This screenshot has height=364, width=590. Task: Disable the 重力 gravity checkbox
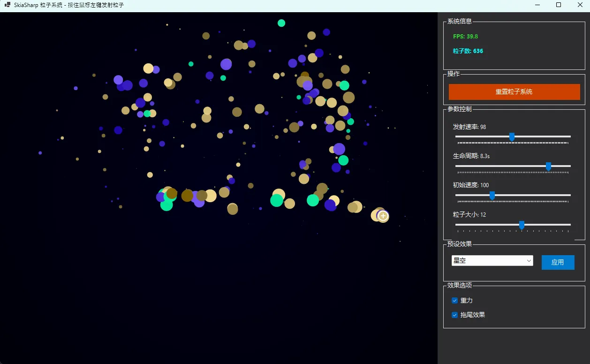(x=454, y=300)
